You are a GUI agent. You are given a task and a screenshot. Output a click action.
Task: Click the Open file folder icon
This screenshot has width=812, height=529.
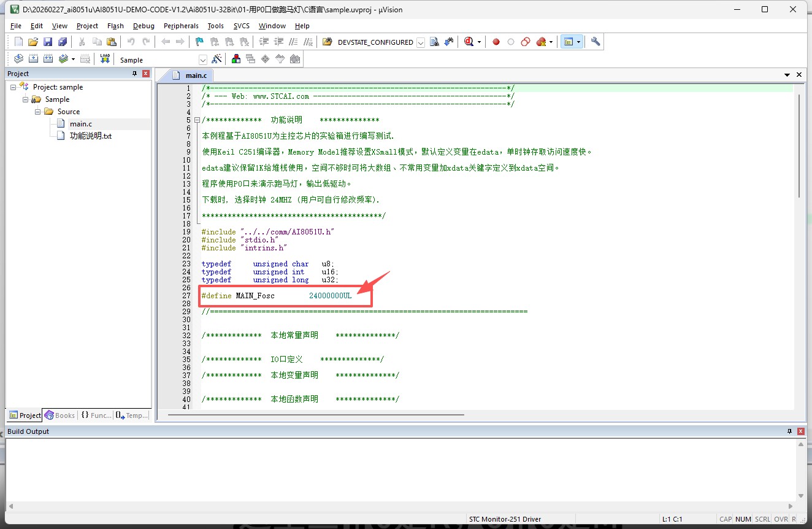pyautogui.click(x=33, y=42)
